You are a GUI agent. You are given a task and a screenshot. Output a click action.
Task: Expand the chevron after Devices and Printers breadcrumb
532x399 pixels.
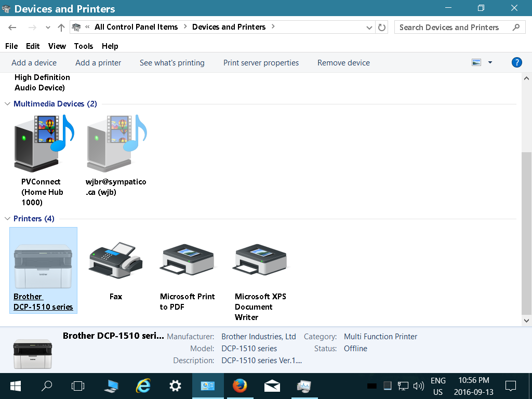tap(273, 26)
